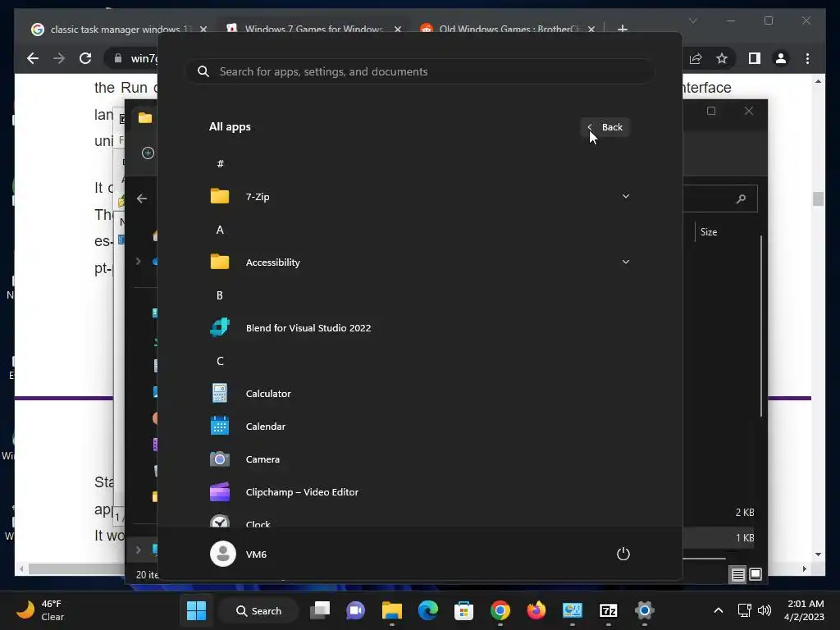This screenshot has width=840, height=630.
Task: Open Chrome tab search dropdown
Action: pos(692,21)
